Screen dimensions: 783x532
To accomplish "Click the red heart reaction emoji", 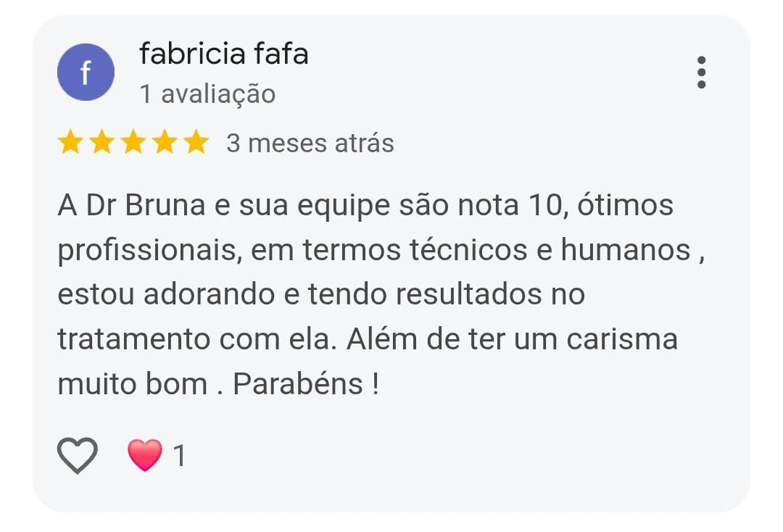I will point(144,456).
